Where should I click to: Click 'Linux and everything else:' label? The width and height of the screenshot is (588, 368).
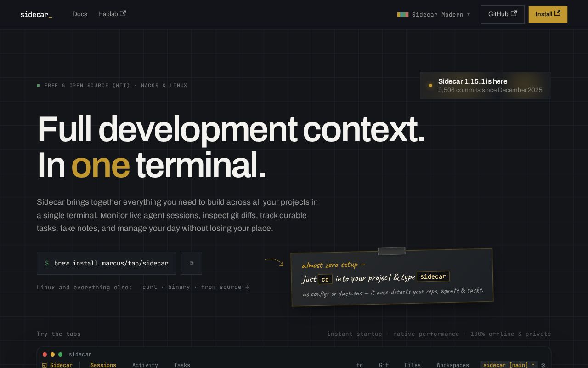85,287
